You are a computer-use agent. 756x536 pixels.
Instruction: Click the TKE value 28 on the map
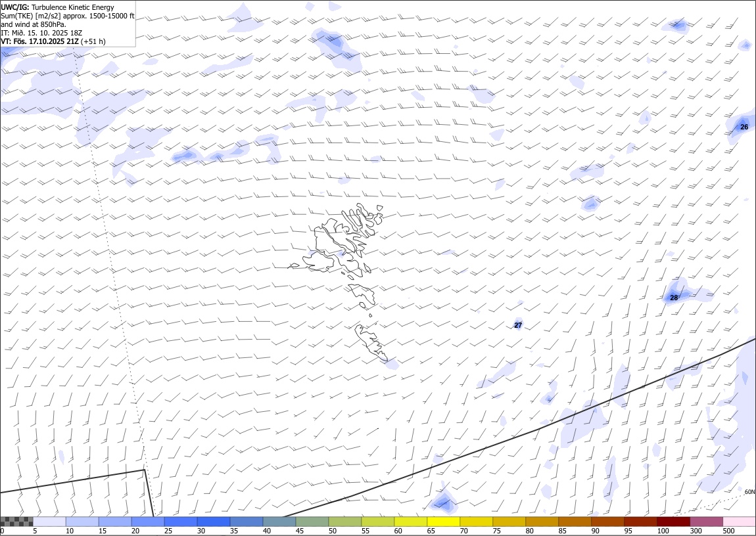point(674,298)
